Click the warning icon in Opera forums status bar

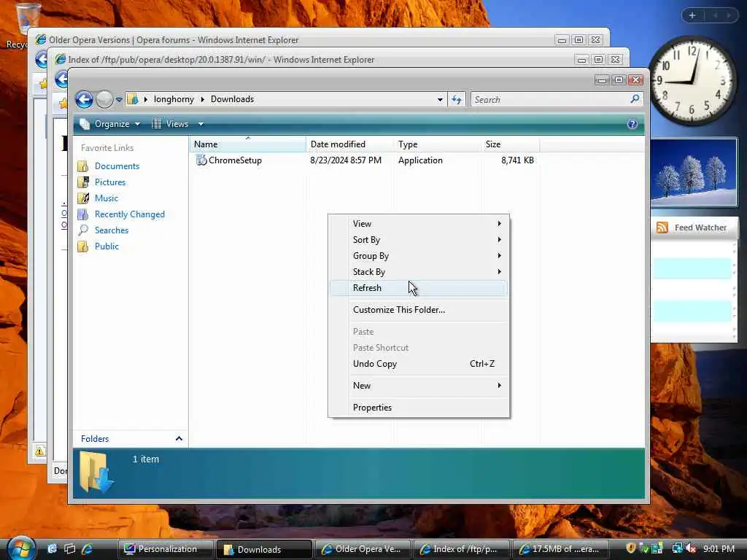coord(40,450)
